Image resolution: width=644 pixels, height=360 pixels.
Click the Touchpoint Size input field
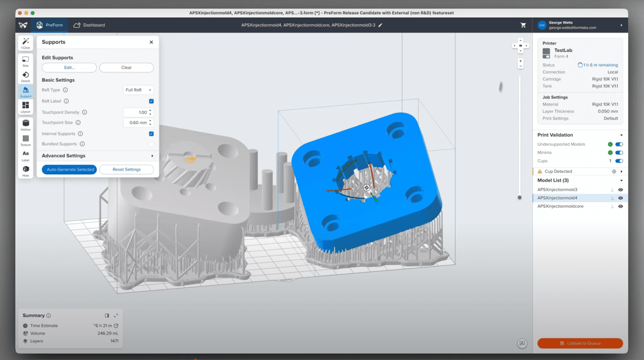[x=136, y=123]
